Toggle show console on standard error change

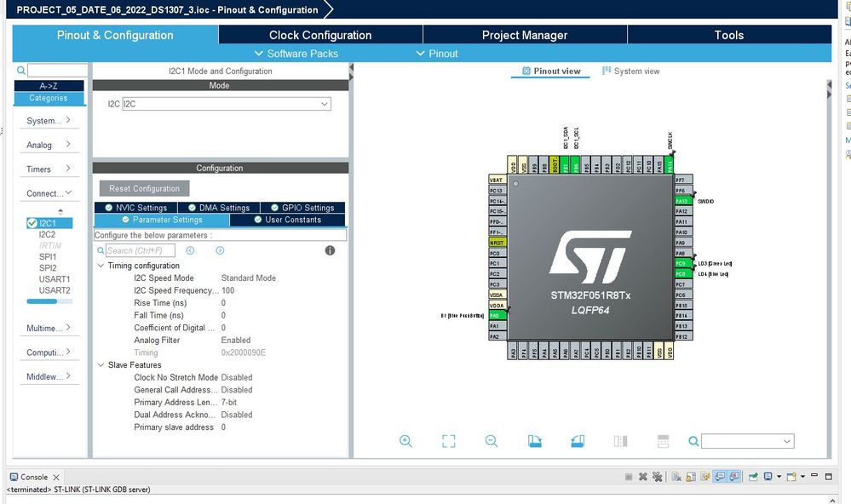coord(734,477)
